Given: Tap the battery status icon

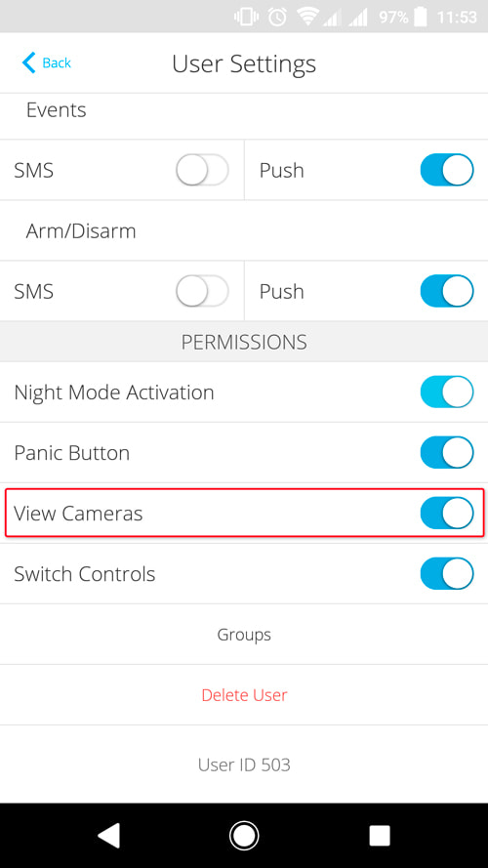Looking at the screenshot, I should pos(421,18).
